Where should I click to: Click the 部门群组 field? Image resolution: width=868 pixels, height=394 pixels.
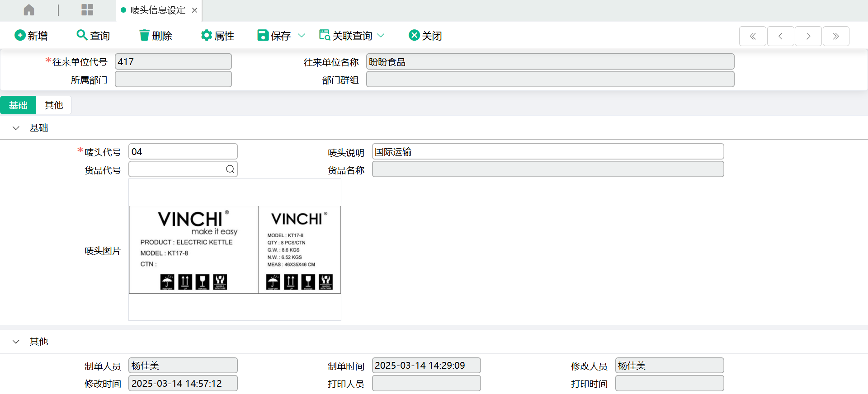[x=550, y=80]
